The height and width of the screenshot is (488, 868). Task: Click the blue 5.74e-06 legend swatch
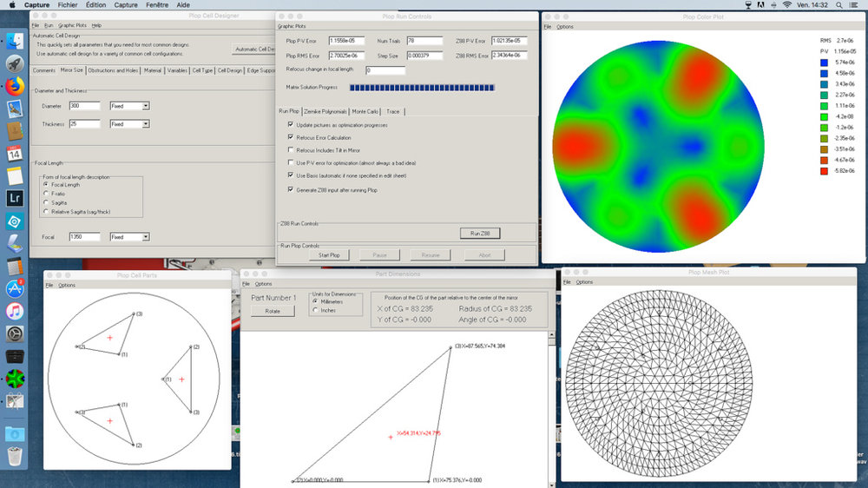(x=825, y=63)
